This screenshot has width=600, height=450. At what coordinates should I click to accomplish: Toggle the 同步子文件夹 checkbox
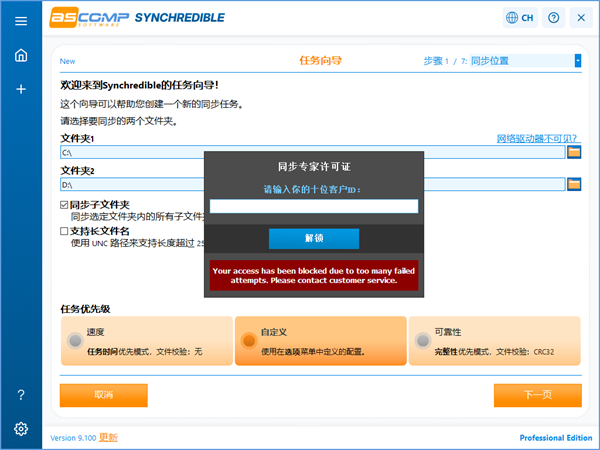65,205
